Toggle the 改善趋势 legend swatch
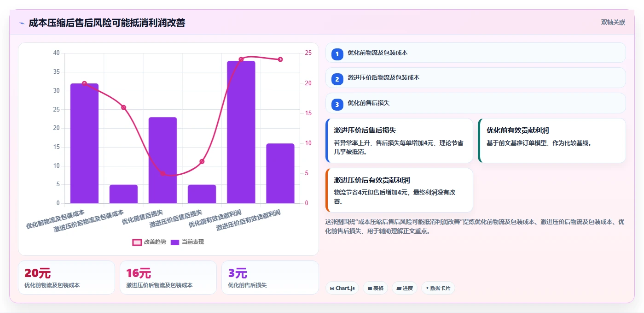The height and width of the screenshot is (313, 644). tap(137, 242)
